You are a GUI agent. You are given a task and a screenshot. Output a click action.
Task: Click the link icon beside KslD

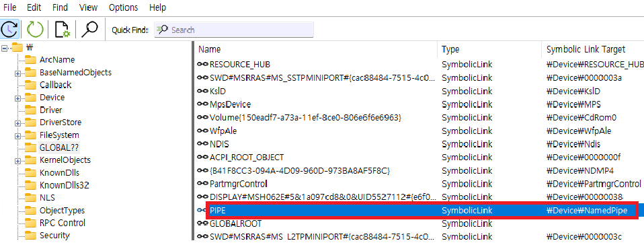[x=202, y=90]
